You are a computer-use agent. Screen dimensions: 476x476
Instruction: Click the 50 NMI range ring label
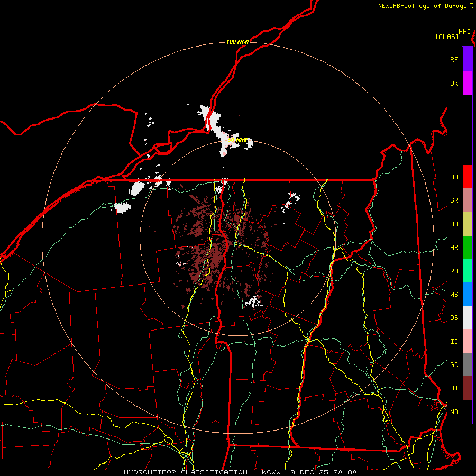coord(237,140)
